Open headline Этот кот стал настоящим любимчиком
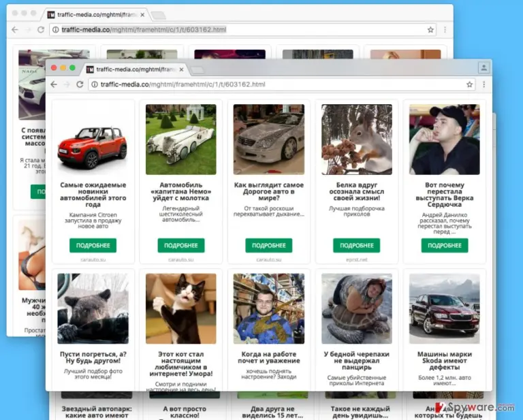The width and height of the screenshot is (523, 420). [x=180, y=364]
